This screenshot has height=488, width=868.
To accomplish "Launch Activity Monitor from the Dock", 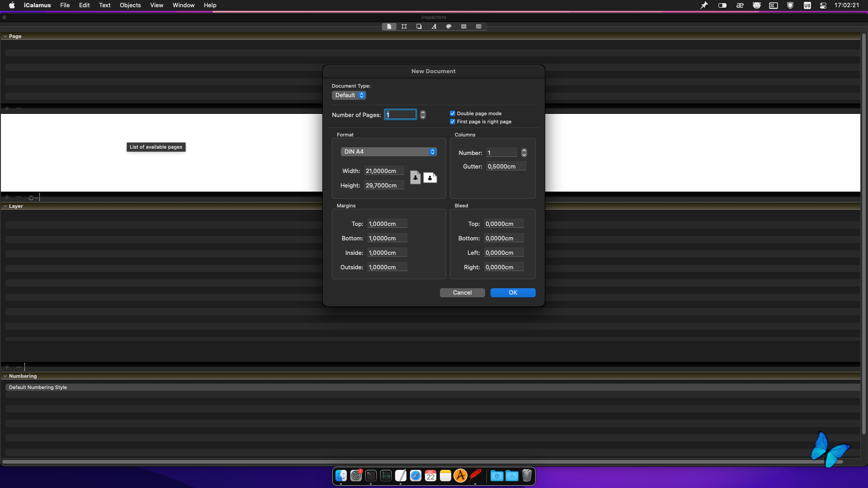I will click(x=386, y=476).
